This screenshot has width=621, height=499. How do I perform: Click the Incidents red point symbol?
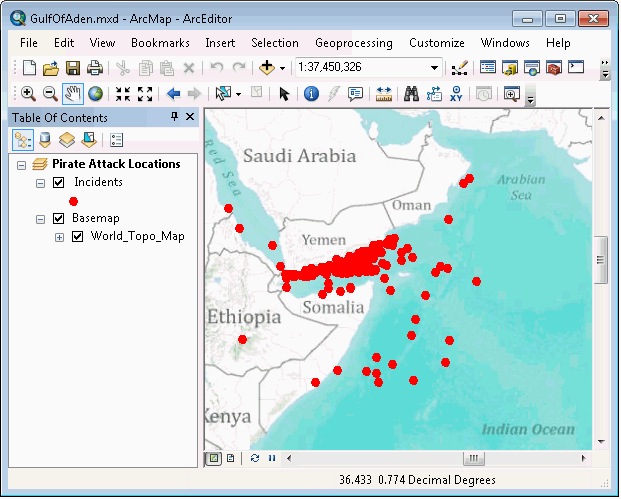pos(73,202)
